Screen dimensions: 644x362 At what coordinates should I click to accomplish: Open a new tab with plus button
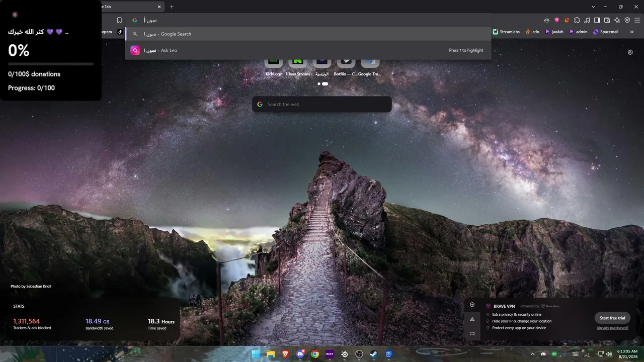pos(172,7)
